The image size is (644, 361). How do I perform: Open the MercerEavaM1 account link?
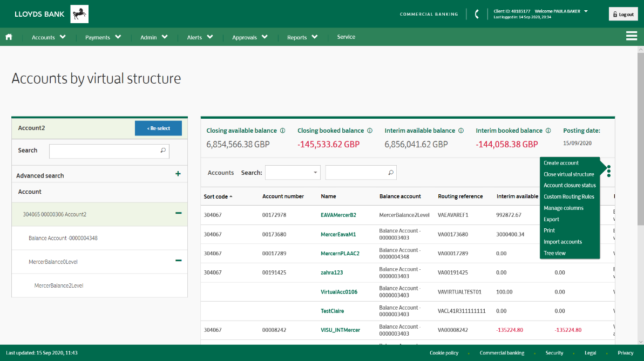338,235
